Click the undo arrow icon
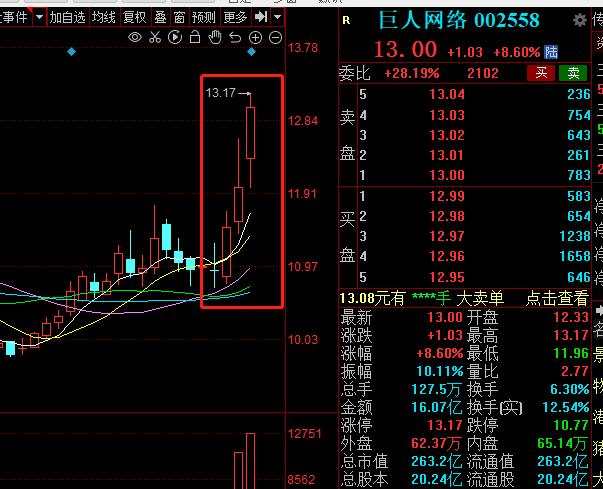603x489 pixels. (234, 37)
